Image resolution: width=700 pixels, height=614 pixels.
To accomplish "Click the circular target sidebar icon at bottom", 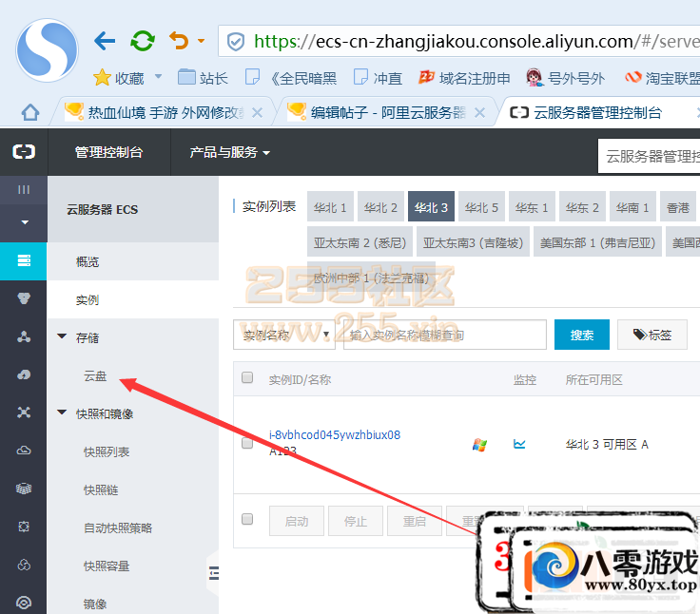I will [24, 603].
